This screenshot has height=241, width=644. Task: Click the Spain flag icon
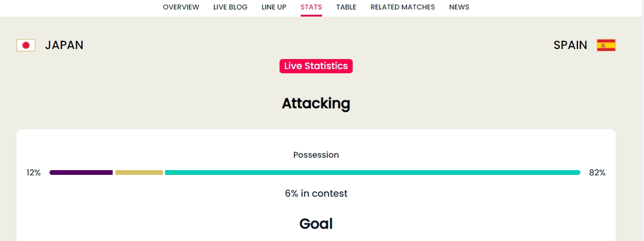606,45
